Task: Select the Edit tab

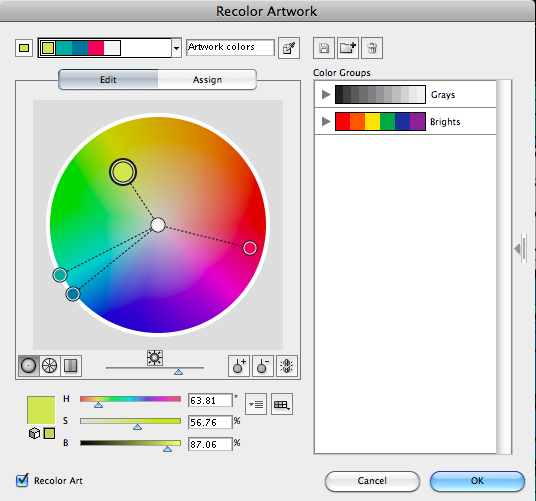Action: pyautogui.click(x=108, y=80)
